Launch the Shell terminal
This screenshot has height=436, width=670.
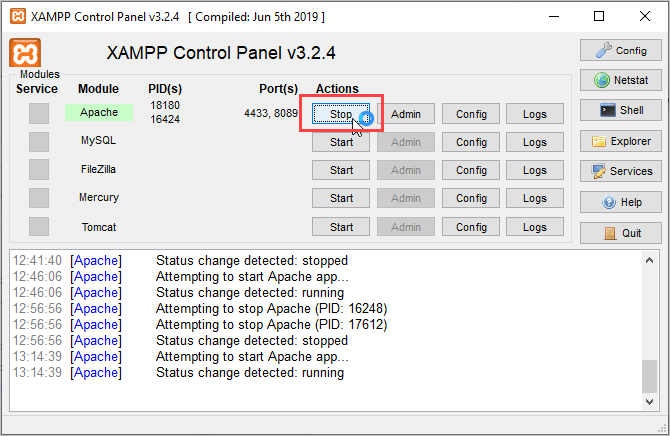point(620,110)
